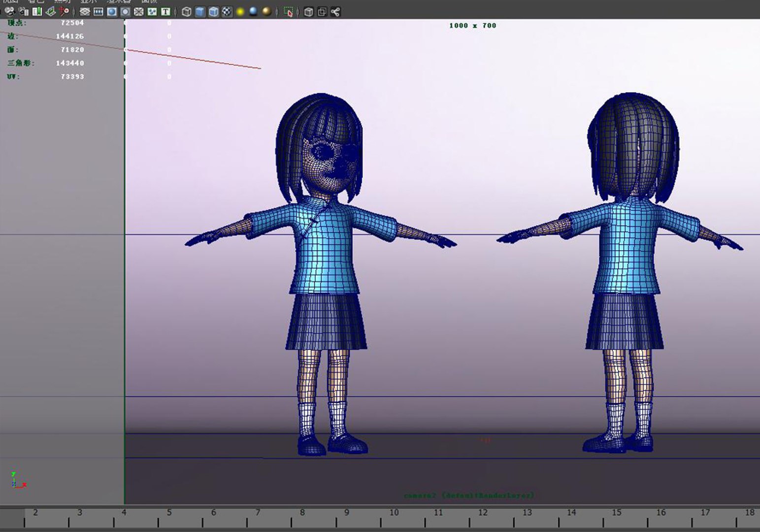Click the Select Camera icon
760x532 pixels.
[x=9, y=11]
